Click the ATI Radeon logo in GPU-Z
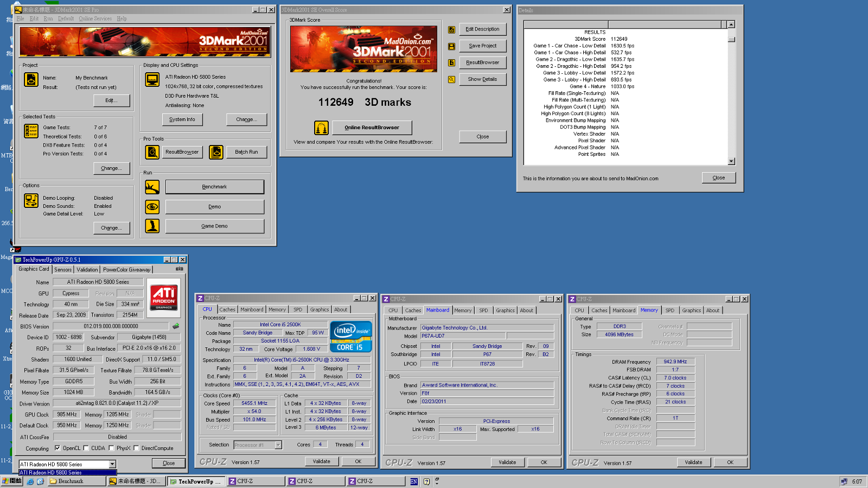The width and height of the screenshot is (868, 488). coord(164,297)
